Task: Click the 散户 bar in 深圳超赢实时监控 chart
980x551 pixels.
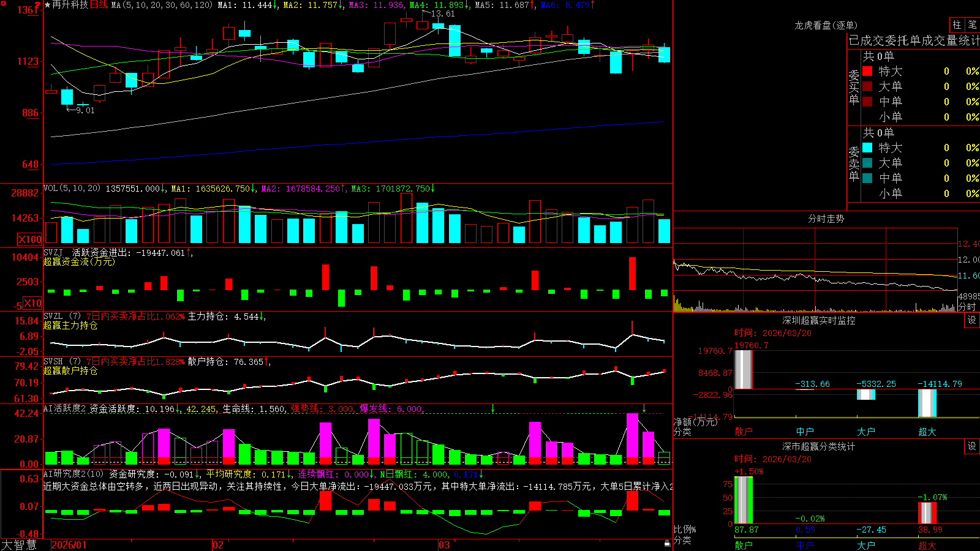Action: (x=744, y=369)
